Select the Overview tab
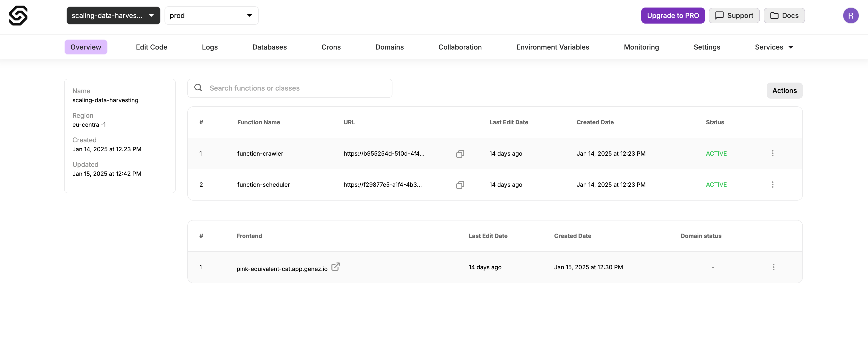This screenshot has width=868, height=338. pyautogui.click(x=86, y=47)
